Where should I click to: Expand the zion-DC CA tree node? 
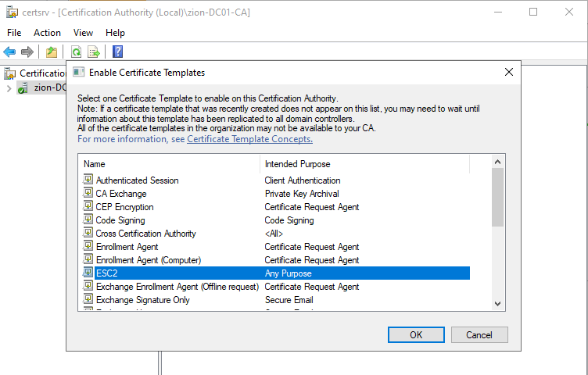[x=9, y=87]
